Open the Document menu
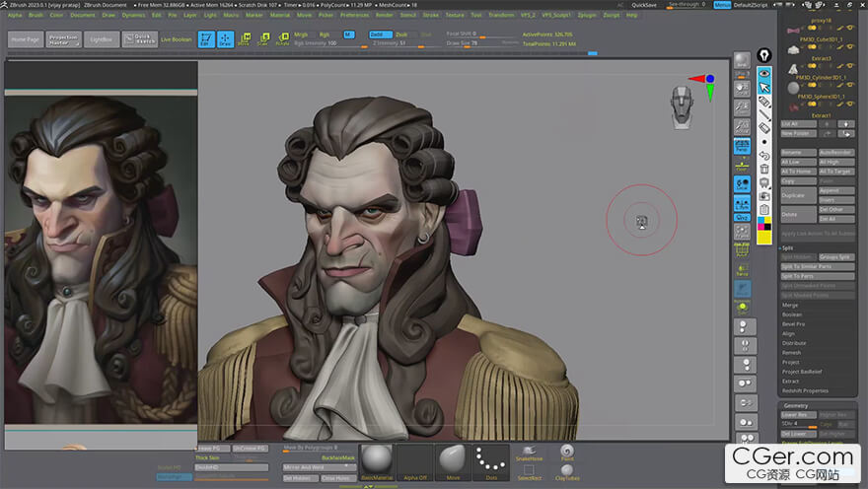 [83, 15]
